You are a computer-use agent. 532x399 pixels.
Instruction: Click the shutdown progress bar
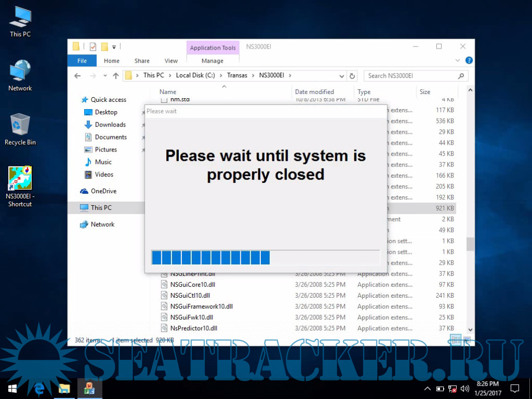[x=265, y=257]
